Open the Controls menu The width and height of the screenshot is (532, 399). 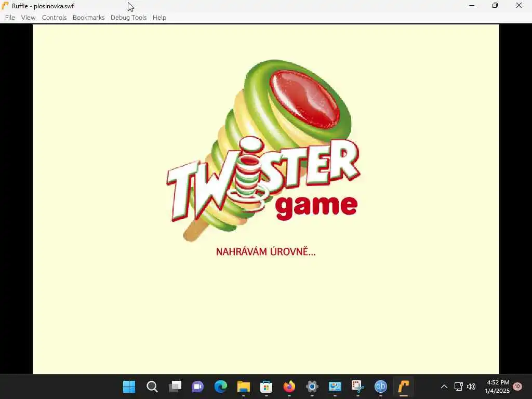pyautogui.click(x=54, y=17)
